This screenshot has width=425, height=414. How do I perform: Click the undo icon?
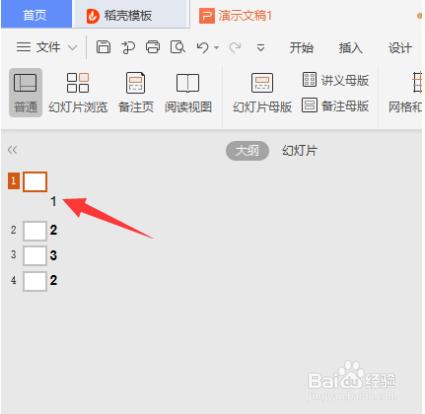pos(202,48)
